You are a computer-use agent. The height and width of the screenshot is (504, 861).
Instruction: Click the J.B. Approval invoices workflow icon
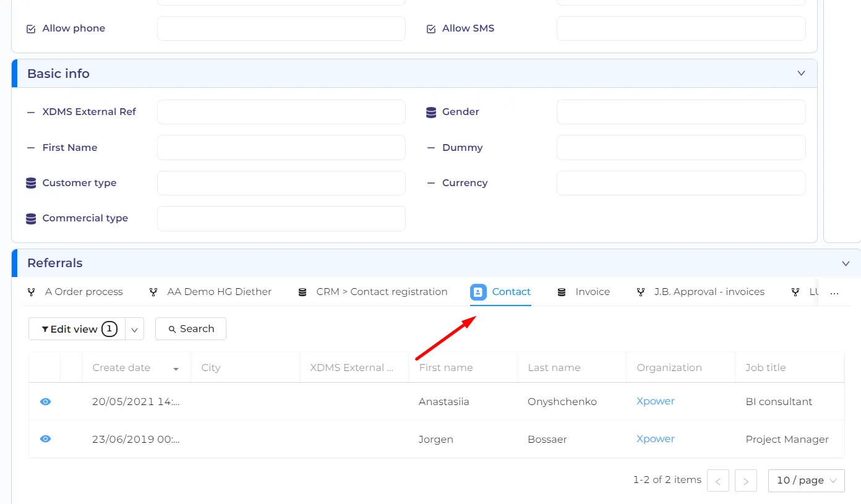click(x=641, y=292)
